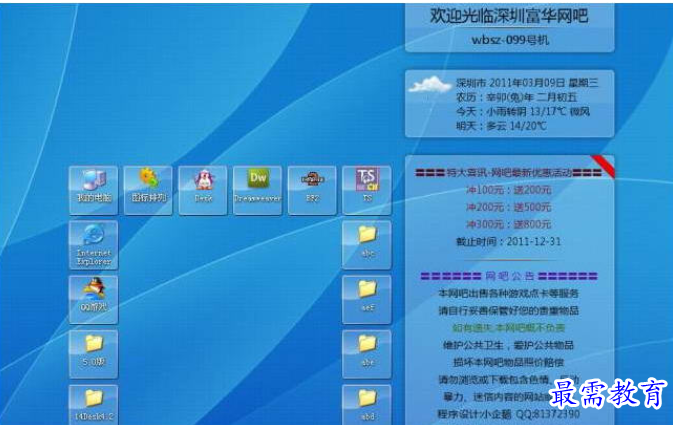This screenshot has height=425, width=673.
Task: Click the 本网吧出售各种游戏点卡等服务 line
Action: pos(509,293)
